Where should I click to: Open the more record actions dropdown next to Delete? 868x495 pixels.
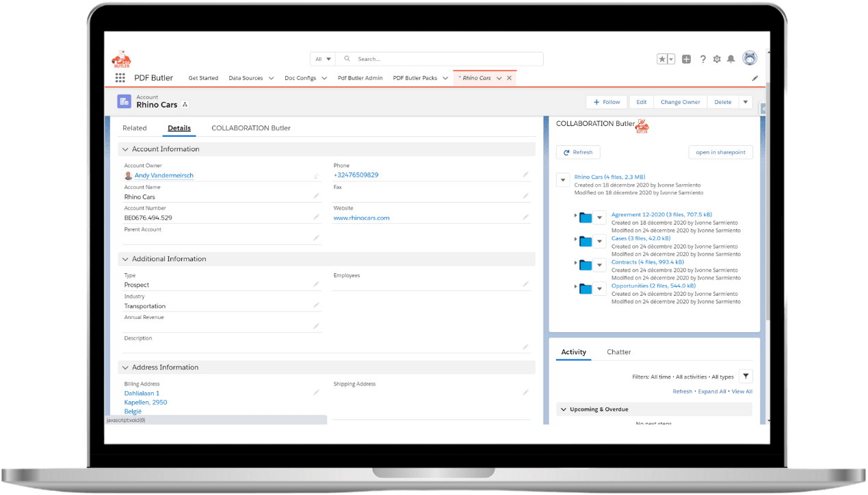coord(746,102)
